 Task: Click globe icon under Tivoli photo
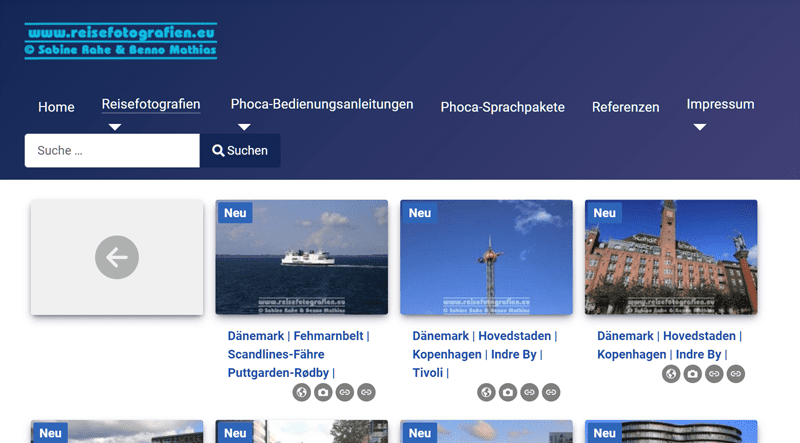[486, 393]
